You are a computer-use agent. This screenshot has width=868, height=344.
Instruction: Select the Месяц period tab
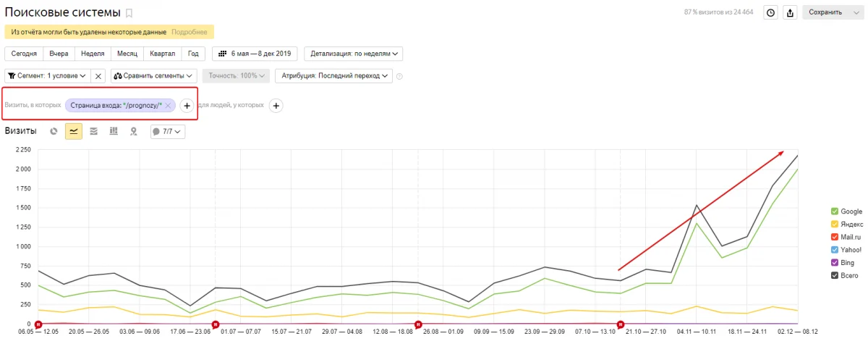pos(127,54)
